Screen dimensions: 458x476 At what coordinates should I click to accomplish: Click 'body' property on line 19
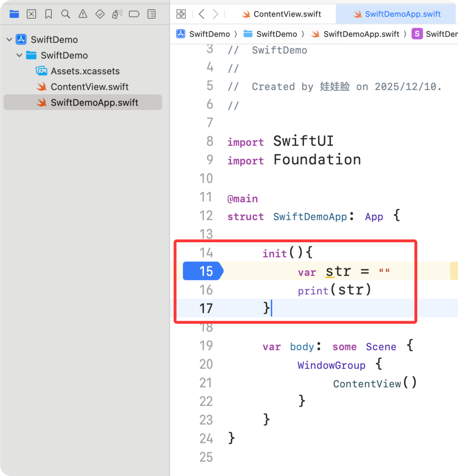point(302,346)
